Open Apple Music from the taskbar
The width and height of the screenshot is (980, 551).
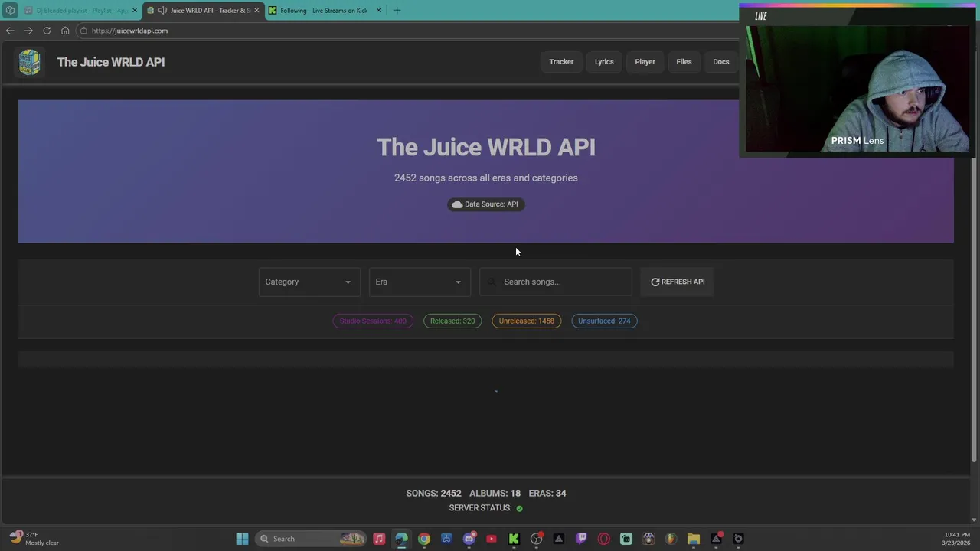(379, 539)
